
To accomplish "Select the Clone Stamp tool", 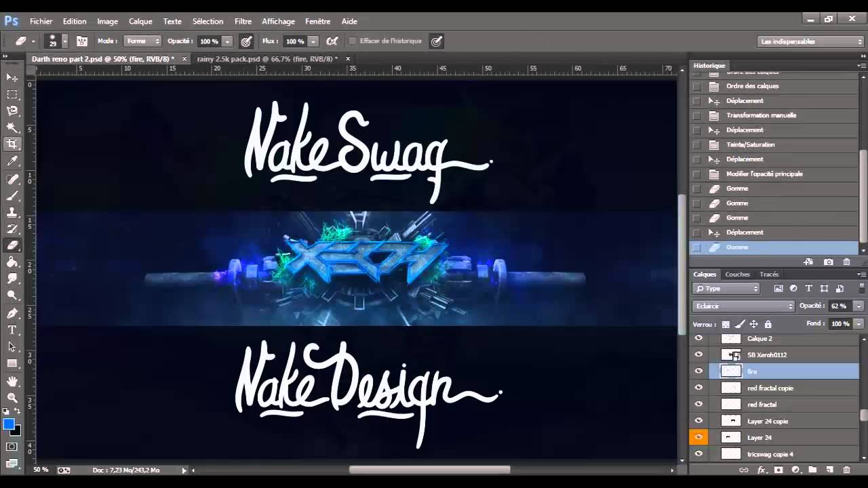I will 12,212.
